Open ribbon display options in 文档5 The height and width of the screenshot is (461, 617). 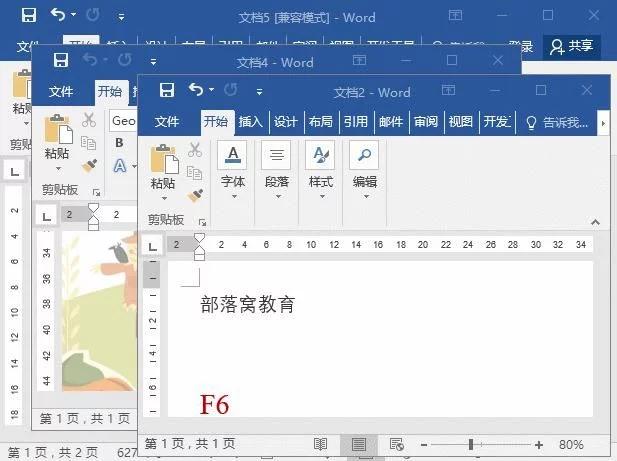(455, 15)
